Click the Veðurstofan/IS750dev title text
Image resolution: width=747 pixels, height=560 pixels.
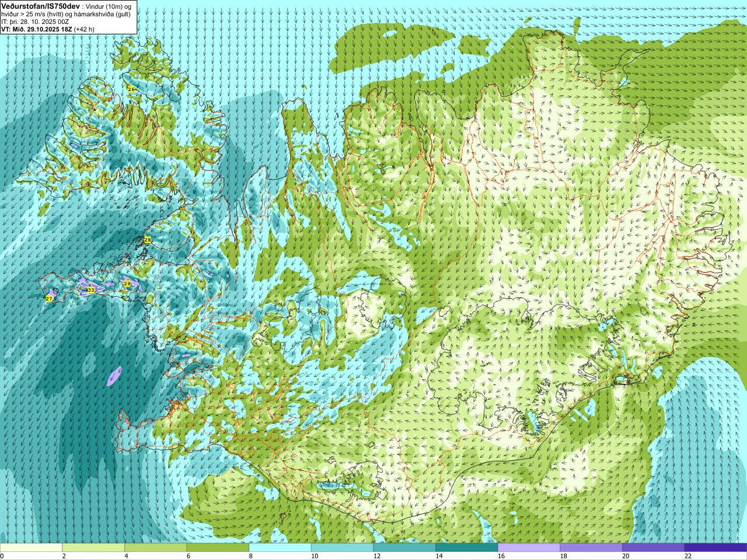tap(40, 6)
